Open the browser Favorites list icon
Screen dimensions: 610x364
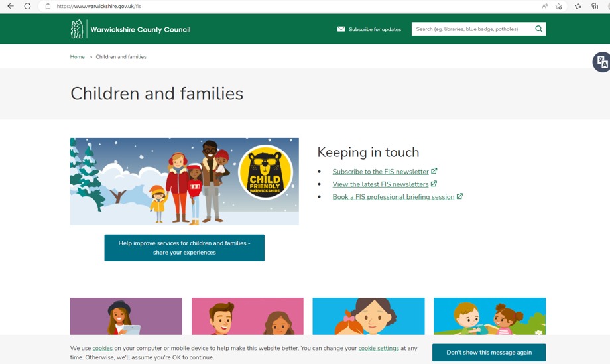[x=578, y=6]
